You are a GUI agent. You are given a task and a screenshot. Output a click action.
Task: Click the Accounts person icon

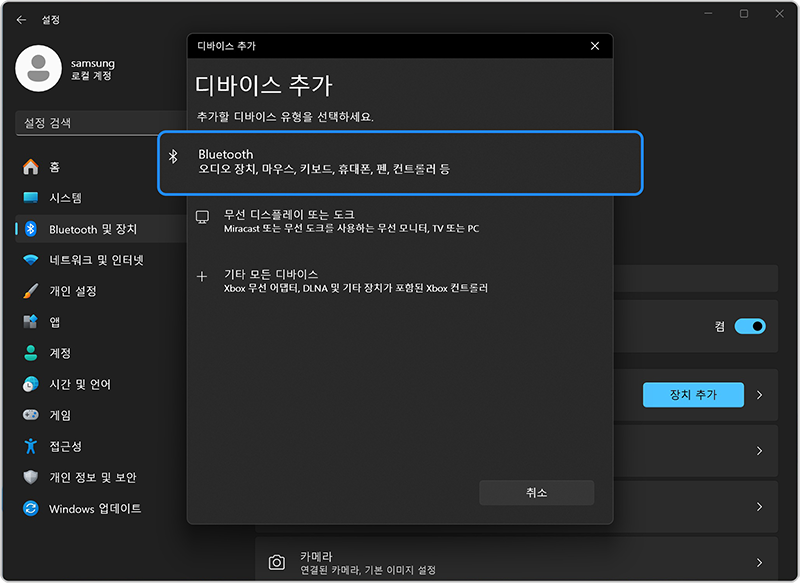click(x=31, y=353)
